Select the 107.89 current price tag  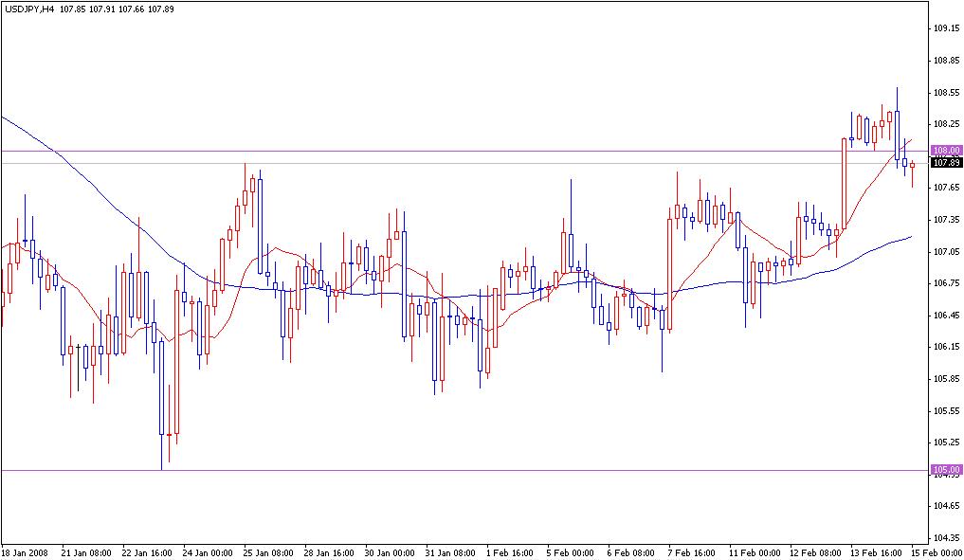[x=946, y=161]
